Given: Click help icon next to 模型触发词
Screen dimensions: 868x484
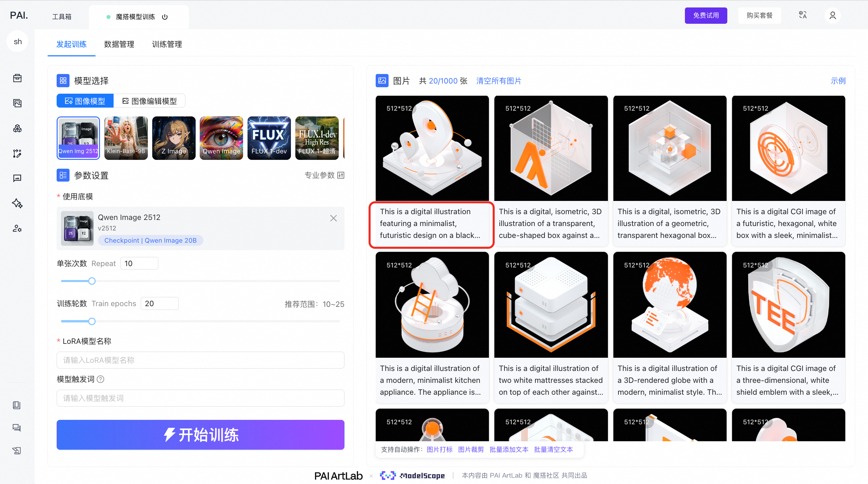Looking at the screenshot, I should tap(101, 379).
